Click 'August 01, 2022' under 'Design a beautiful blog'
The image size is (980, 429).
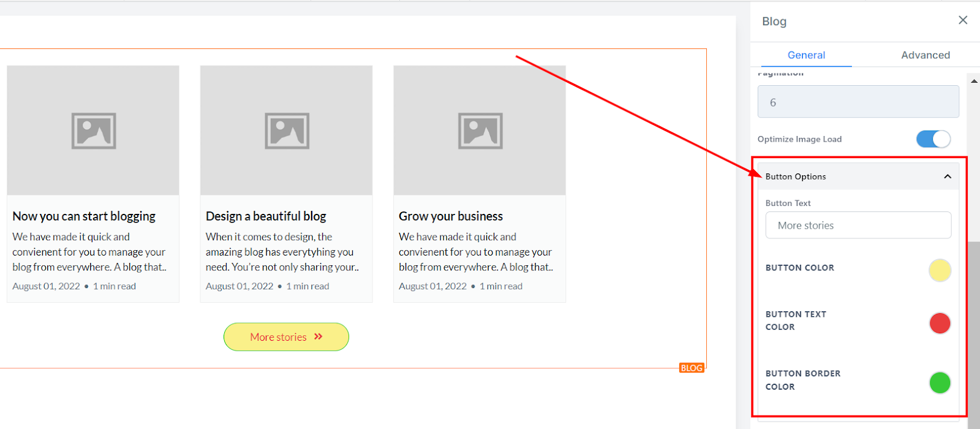239,286
